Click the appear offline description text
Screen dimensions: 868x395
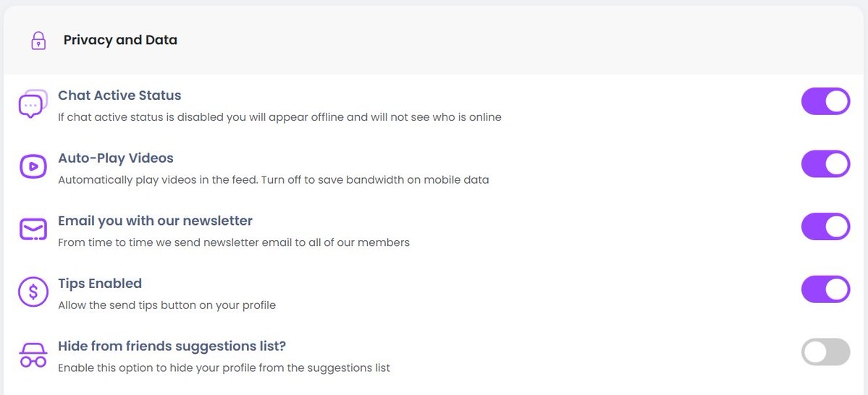point(279,117)
